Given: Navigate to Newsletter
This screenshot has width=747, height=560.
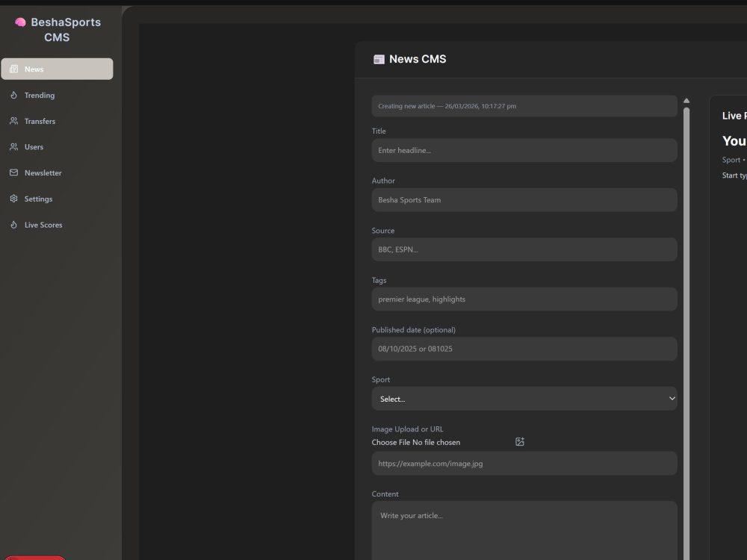Looking at the screenshot, I should (58, 173).
